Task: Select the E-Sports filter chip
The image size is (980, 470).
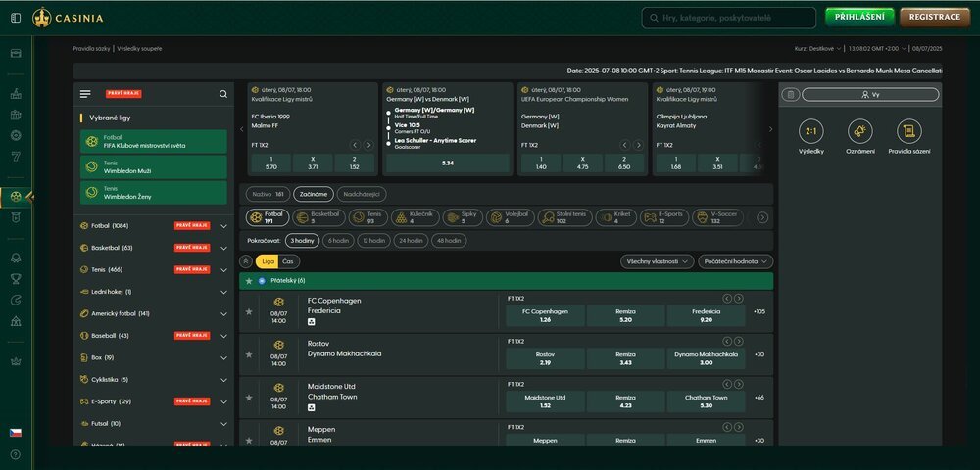Action: 663,217
